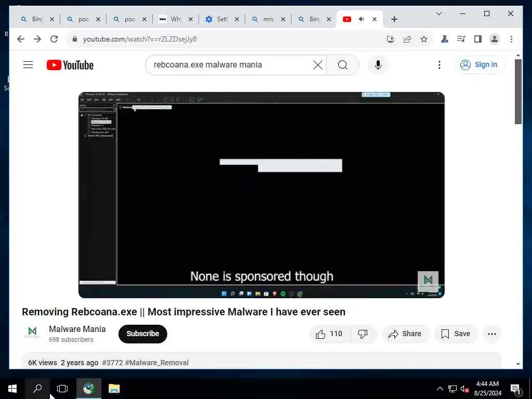The width and height of the screenshot is (532, 399).
Task: View site information lock icon
Action: coord(75,39)
